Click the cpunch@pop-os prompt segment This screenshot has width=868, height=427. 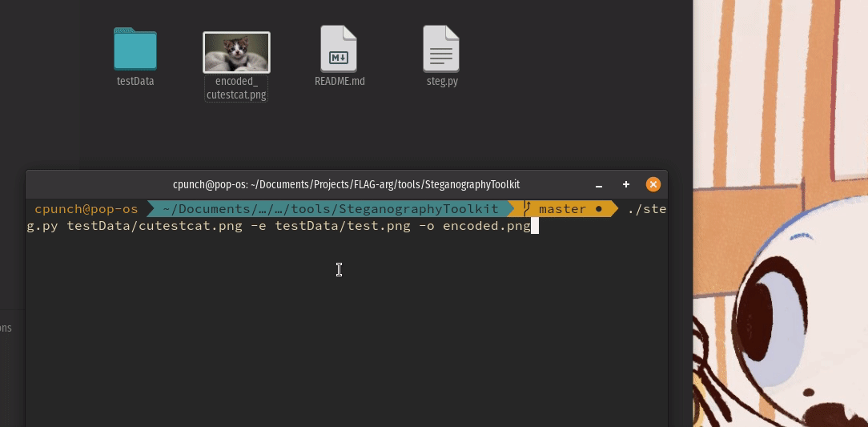[x=86, y=209]
